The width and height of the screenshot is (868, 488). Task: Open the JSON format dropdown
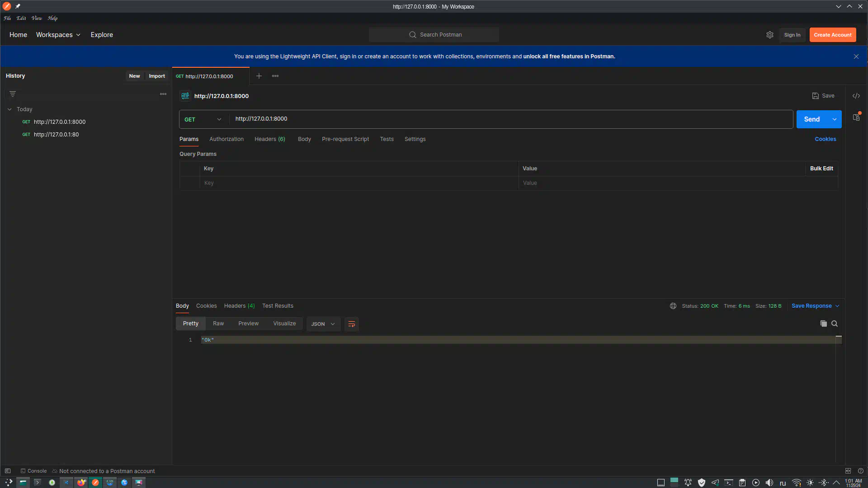(323, 324)
